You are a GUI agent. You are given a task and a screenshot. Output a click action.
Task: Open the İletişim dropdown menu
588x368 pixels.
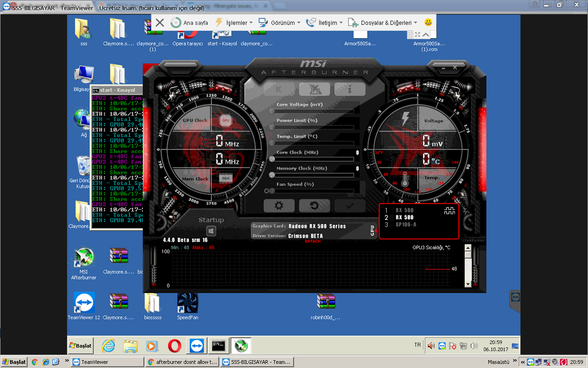[x=324, y=23]
